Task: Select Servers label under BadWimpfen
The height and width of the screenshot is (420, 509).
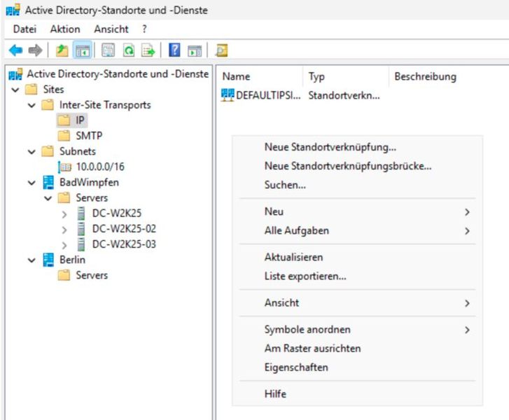Action: pos(92,197)
